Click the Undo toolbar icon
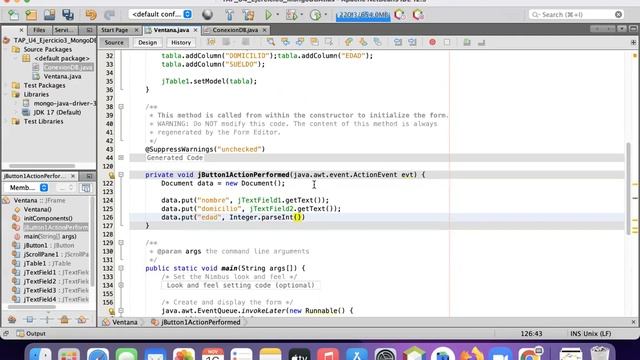Screen dimensions: 640x360 91,15
